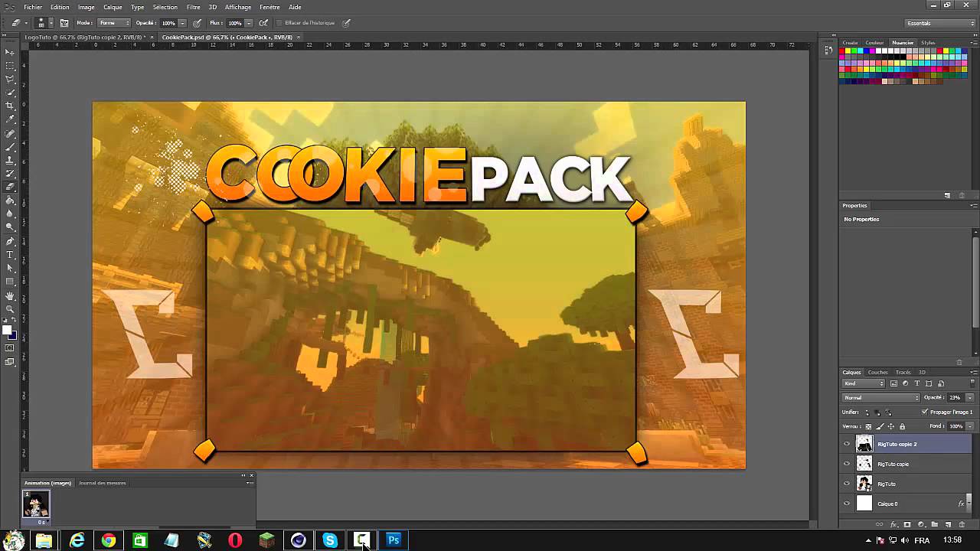Select the Clone Stamp tool
Screen dimensions: 980x551
10,160
